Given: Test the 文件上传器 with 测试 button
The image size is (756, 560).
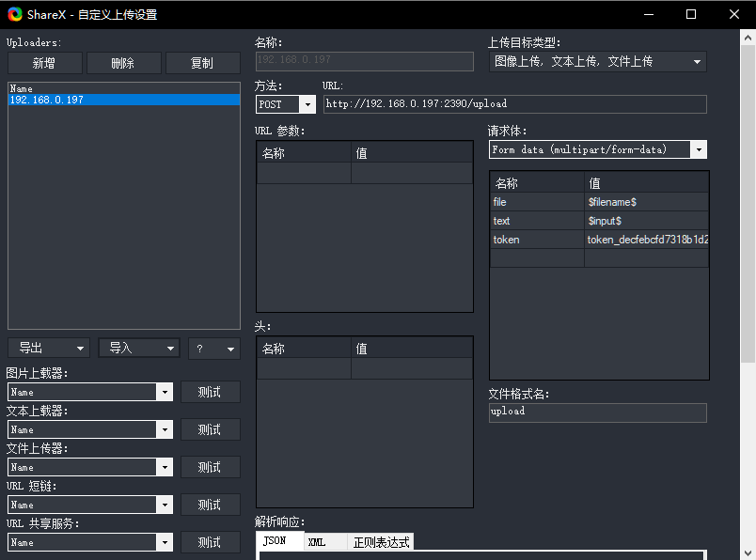Looking at the screenshot, I should [211, 467].
